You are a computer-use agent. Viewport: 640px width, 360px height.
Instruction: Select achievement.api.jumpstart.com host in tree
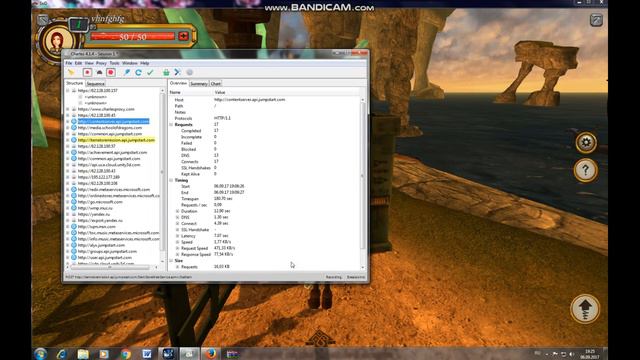[x=112, y=152]
